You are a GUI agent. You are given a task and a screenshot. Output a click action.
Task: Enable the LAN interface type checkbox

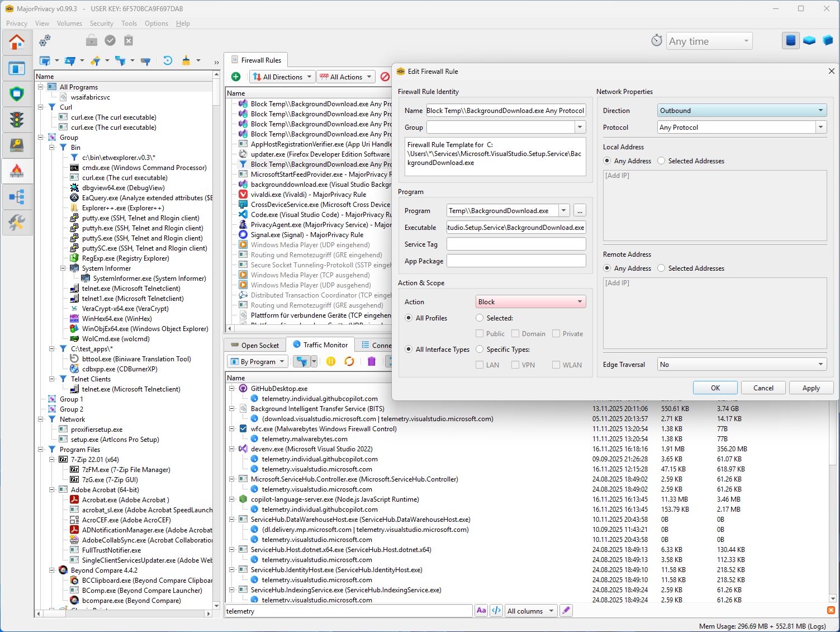480,364
